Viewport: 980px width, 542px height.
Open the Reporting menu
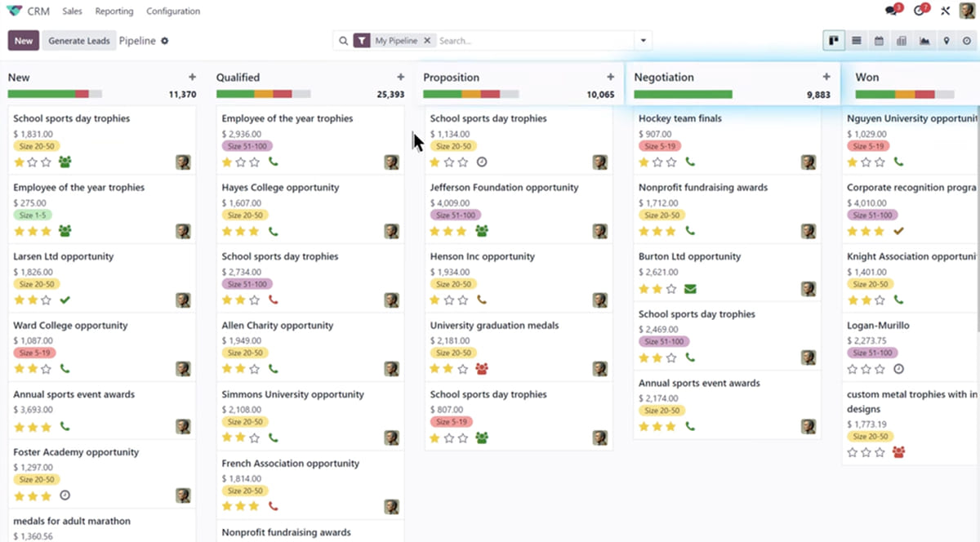[x=114, y=11]
